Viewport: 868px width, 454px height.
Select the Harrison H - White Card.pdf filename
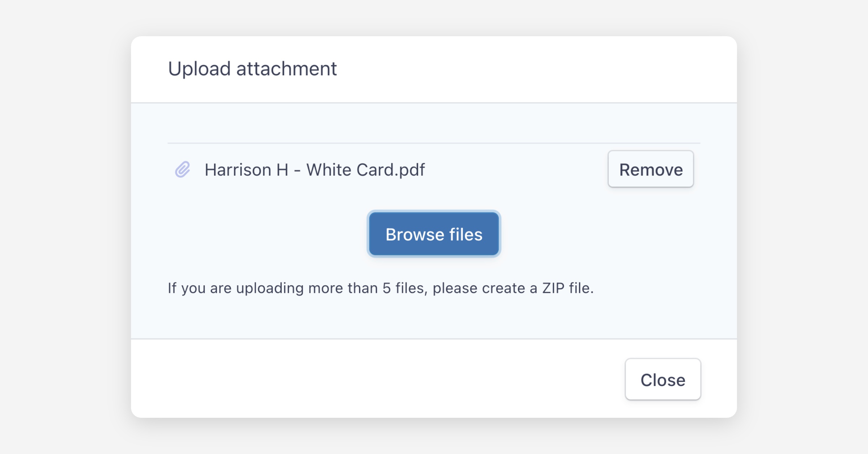tap(315, 170)
